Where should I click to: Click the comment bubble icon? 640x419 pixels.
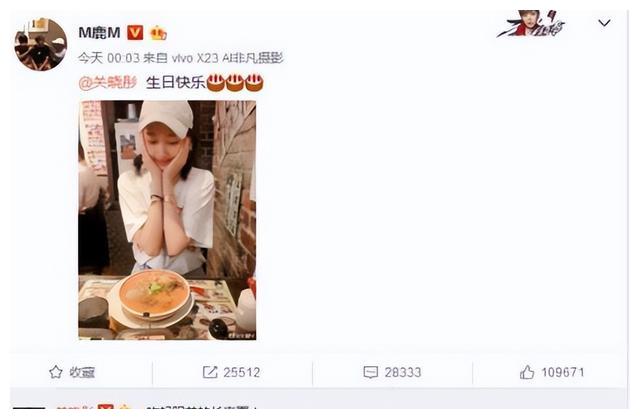tap(371, 372)
